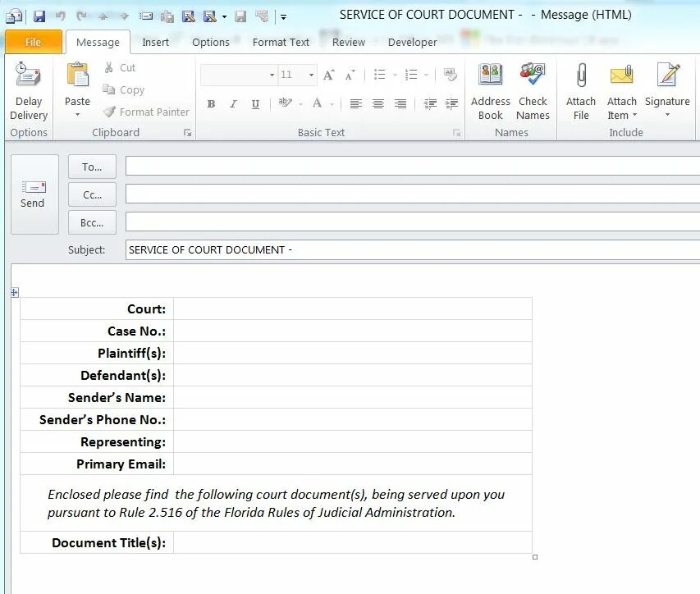Click the Save icon in quick access toolbar
The width and height of the screenshot is (700, 594).
tap(39, 17)
